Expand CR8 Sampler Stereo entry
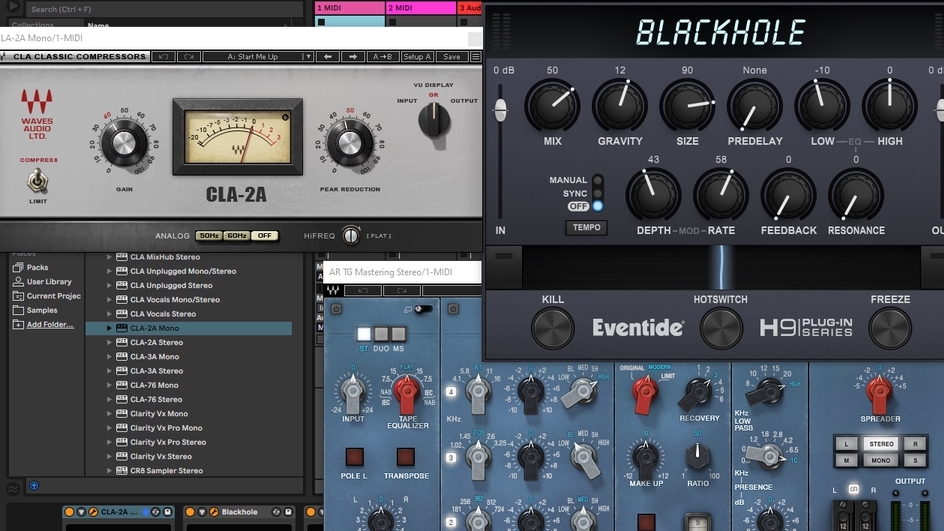This screenshot has height=531, width=944. pyautogui.click(x=109, y=471)
